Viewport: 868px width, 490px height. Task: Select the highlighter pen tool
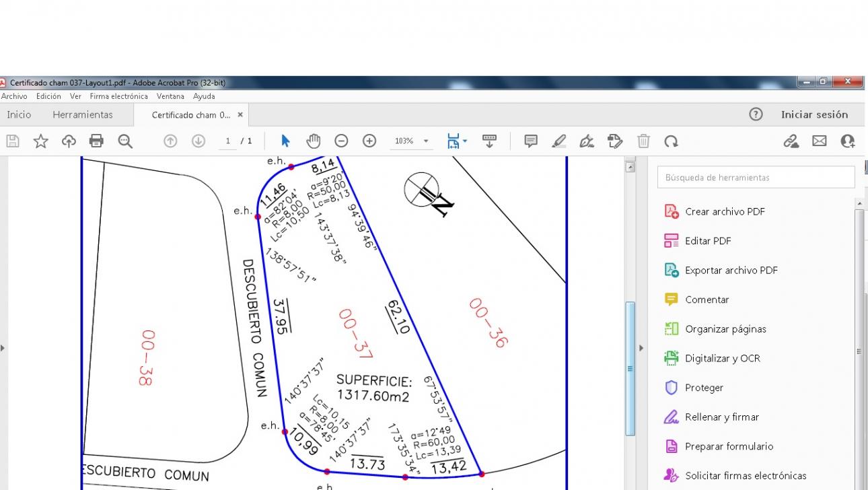pyautogui.click(x=559, y=141)
